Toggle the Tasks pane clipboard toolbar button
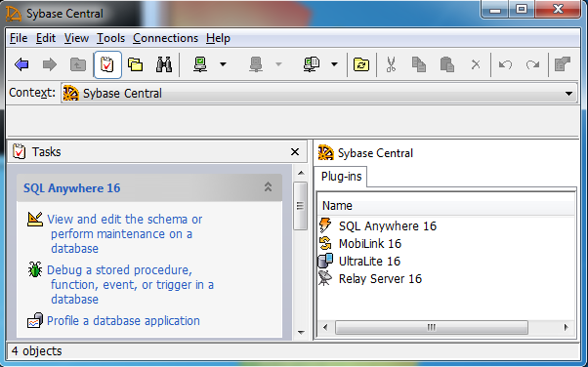The width and height of the screenshot is (588, 367). (x=107, y=64)
